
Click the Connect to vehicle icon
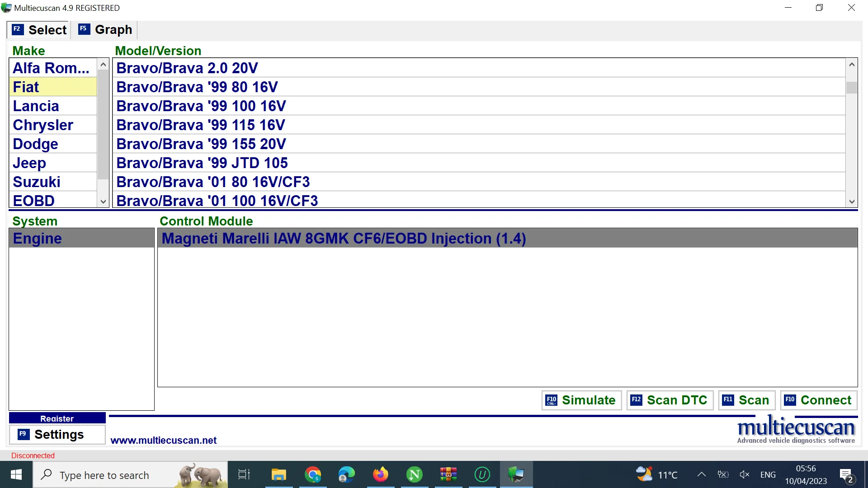[819, 400]
